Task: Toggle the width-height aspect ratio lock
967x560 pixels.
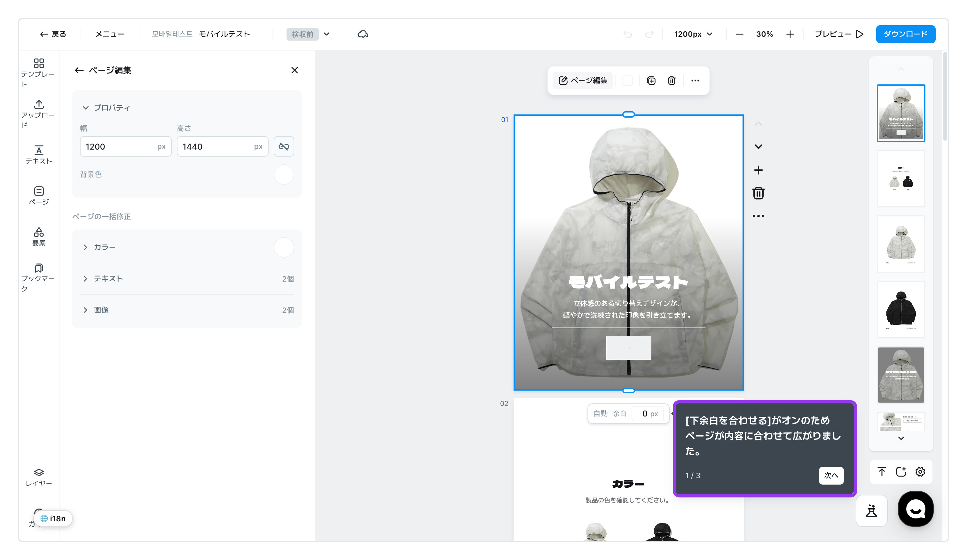Action: coord(284,146)
